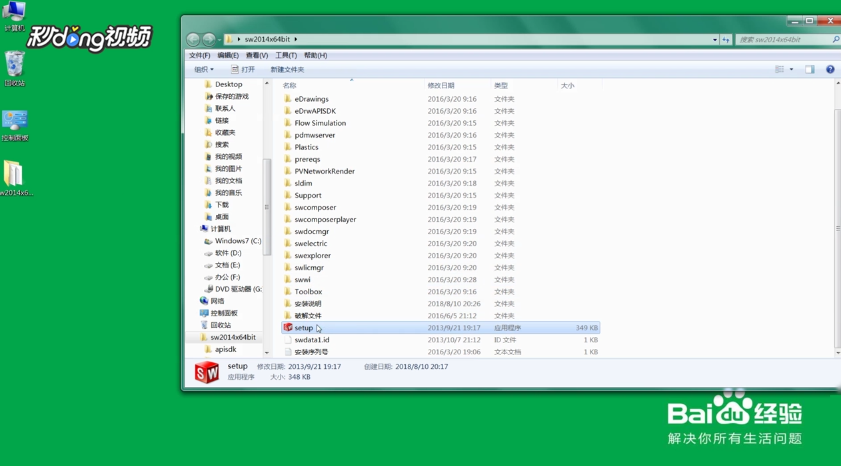Open the 编辑(E) menu
Image resolution: width=841 pixels, height=466 pixels.
228,55
